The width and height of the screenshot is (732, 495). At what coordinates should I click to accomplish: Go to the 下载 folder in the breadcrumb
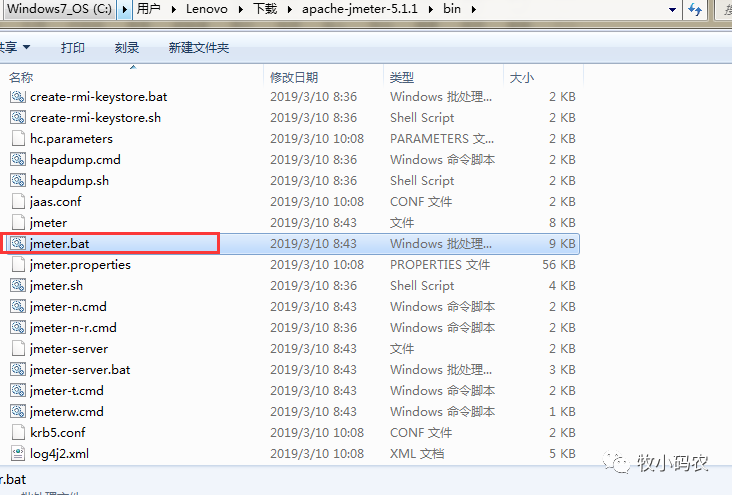pyautogui.click(x=265, y=9)
